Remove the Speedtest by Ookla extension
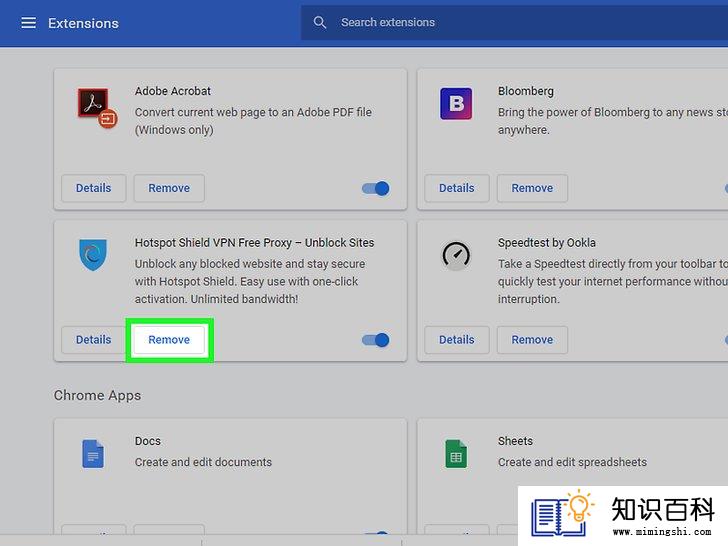This screenshot has height=546, width=728. 532,340
